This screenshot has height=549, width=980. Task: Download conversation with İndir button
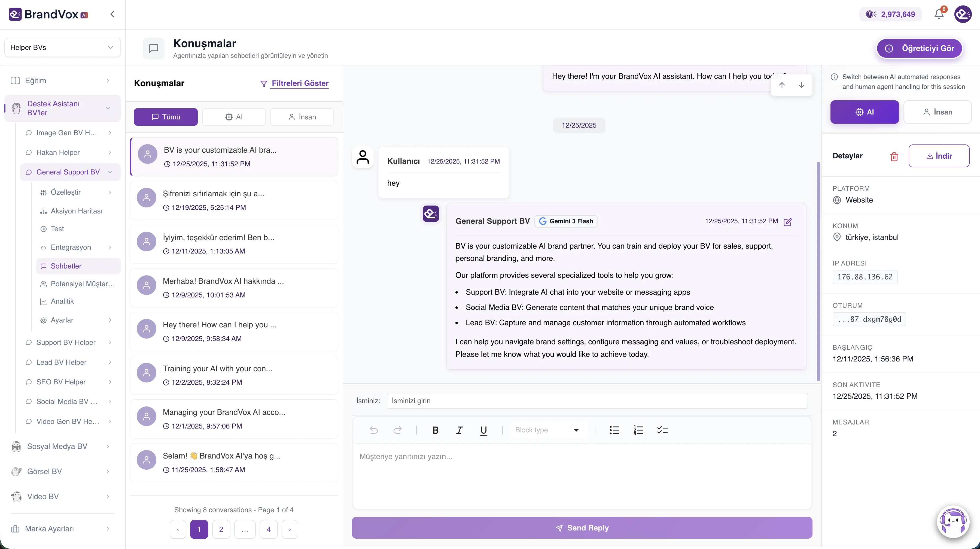click(939, 156)
